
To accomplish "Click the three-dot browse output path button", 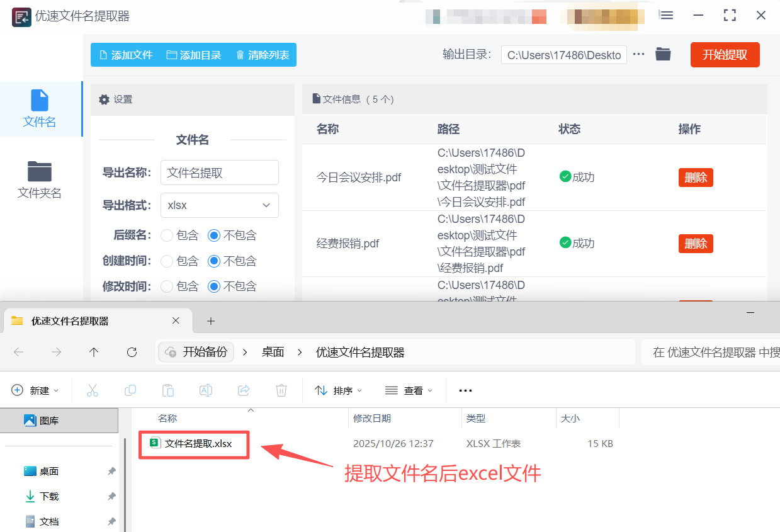I will coord(638,54).
